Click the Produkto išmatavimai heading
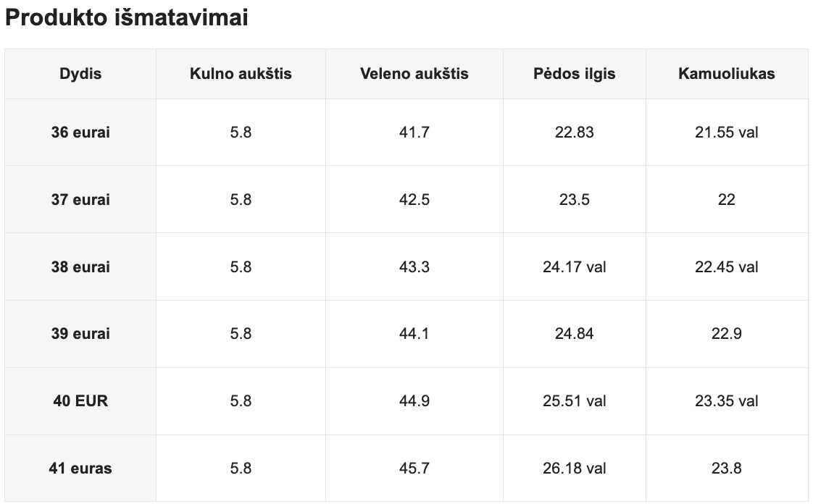This screenshot has height=504, width=813. point(127,18)
